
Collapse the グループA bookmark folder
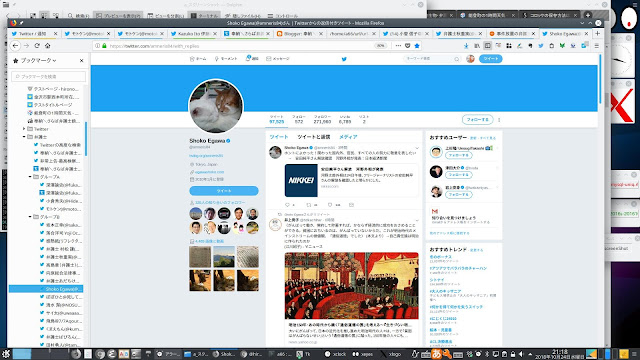click(x=30, y=177)
